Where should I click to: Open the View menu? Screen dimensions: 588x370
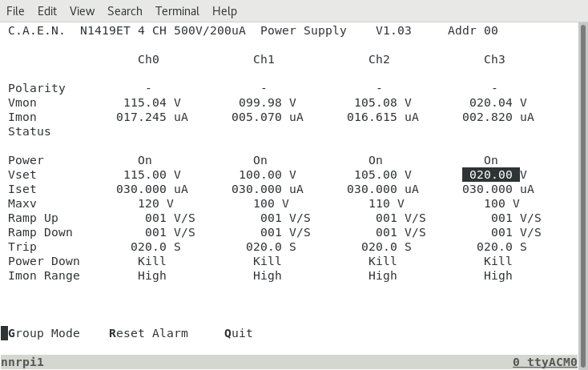pos(82,11)
